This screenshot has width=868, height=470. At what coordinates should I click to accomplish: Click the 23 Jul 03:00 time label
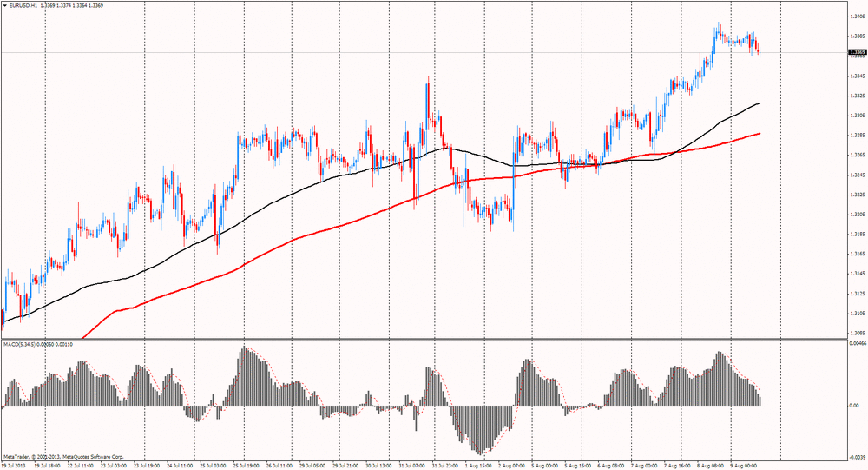coord(114,467)
